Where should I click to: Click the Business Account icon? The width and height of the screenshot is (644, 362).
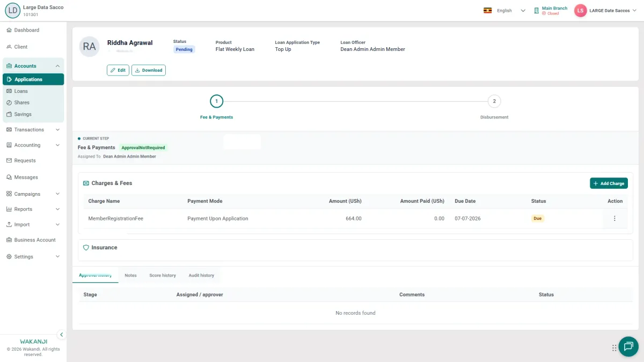click(9, 240)
